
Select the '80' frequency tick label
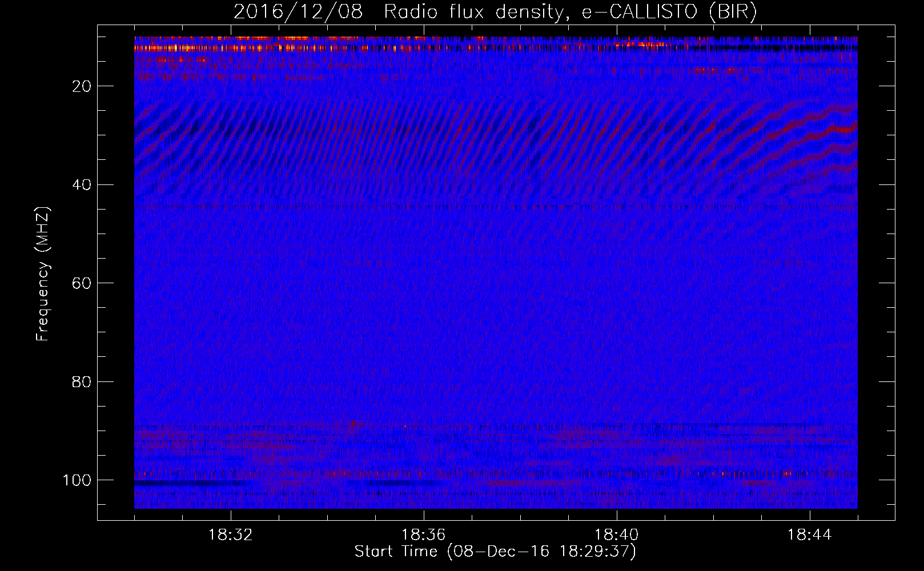tap(82, 381)
